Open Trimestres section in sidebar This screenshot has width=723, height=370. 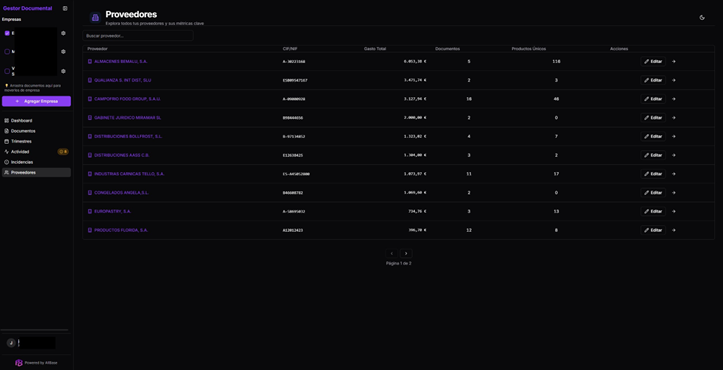pyautogui.click(x=36, y=141)
